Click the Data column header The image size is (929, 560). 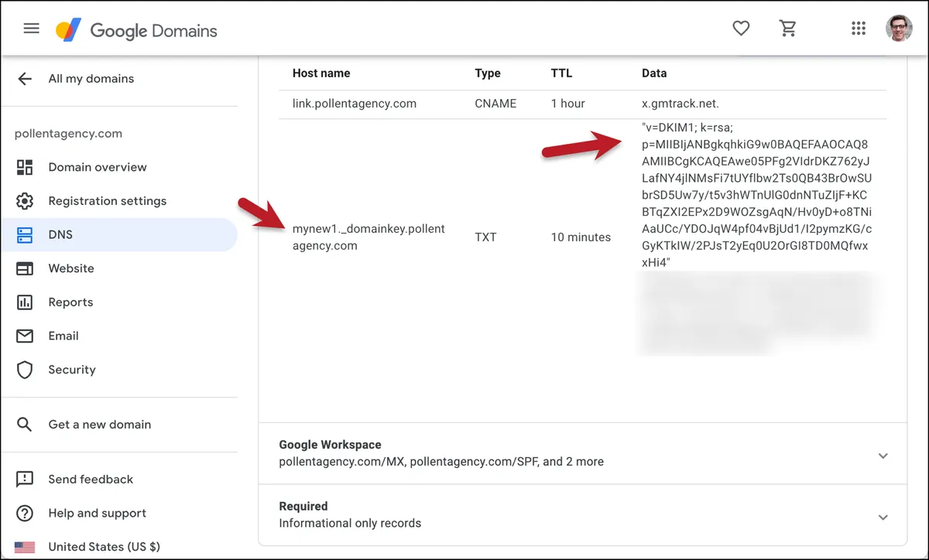[654, 73]
